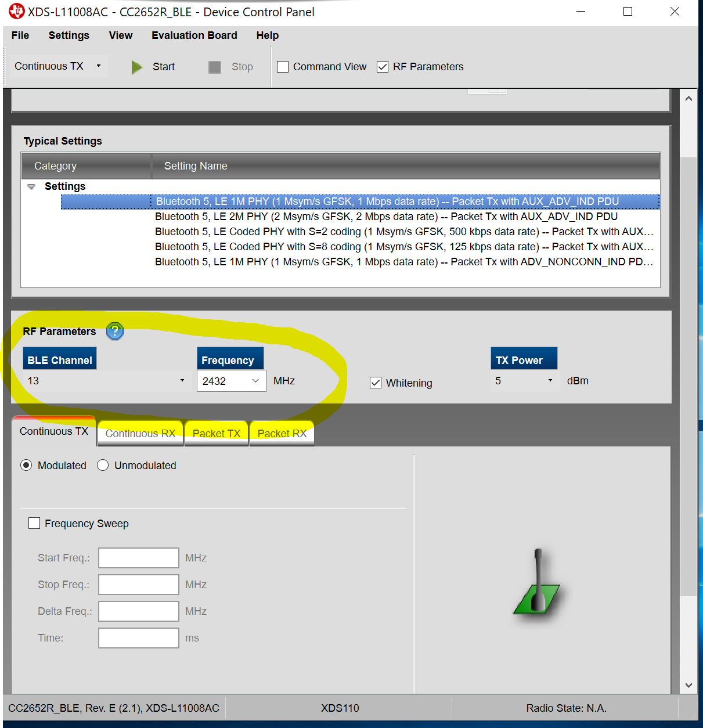Uncheck the RF Parameters toolbar checkbox
The width and height of the screenshot is (703, 728).
tap(383, 67)
